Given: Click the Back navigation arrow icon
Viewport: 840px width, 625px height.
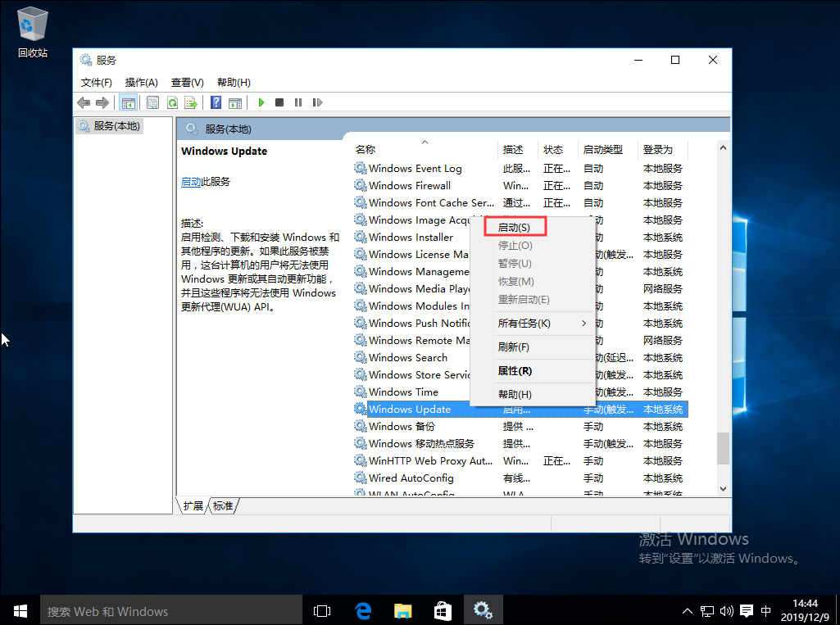Looking at the screenshot, I should pos(83,102).
